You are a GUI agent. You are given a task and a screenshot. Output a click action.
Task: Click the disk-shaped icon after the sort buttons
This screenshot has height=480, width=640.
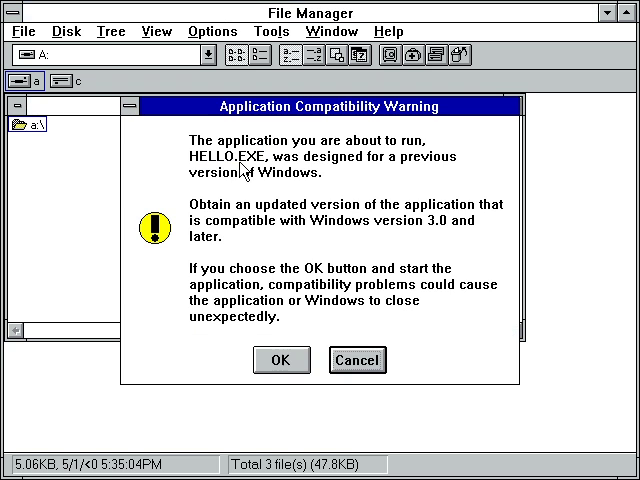(390, 55)
